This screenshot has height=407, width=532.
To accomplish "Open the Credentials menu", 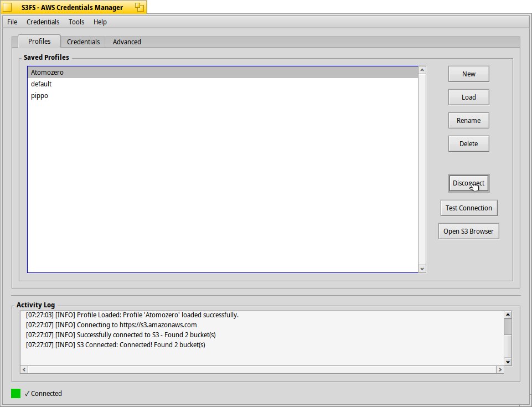I will pos(43,22).
